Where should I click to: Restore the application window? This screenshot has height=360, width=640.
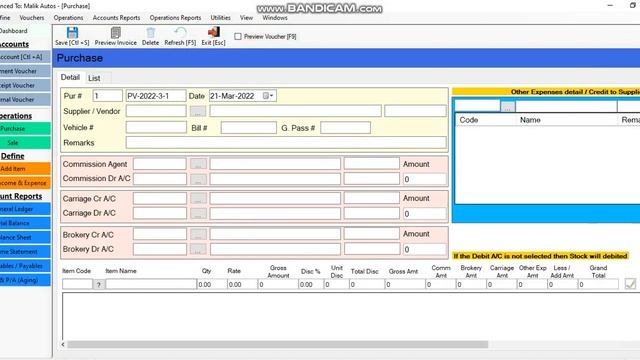coord(633,5)
